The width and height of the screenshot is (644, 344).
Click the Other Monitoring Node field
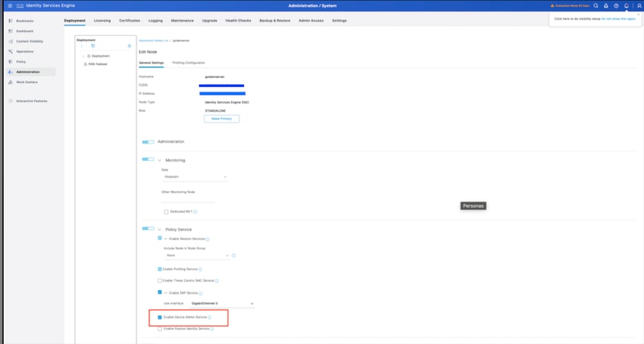point(188,198)
